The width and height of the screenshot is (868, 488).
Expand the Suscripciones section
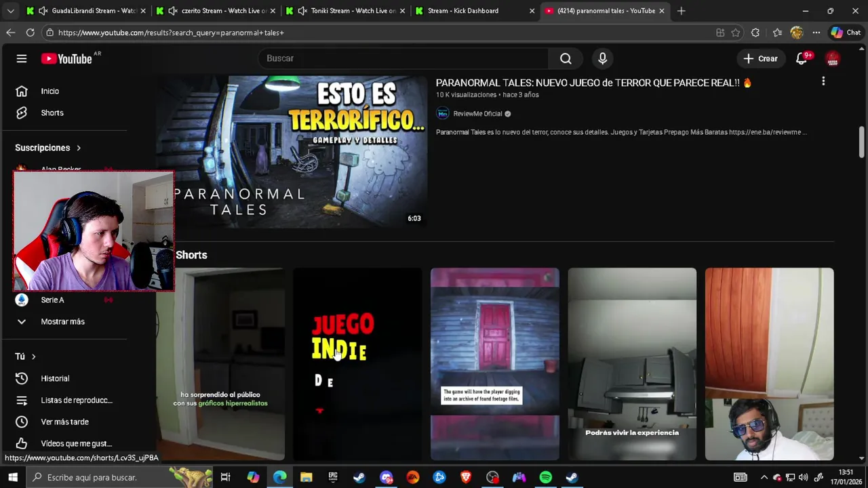coord(47,148)
